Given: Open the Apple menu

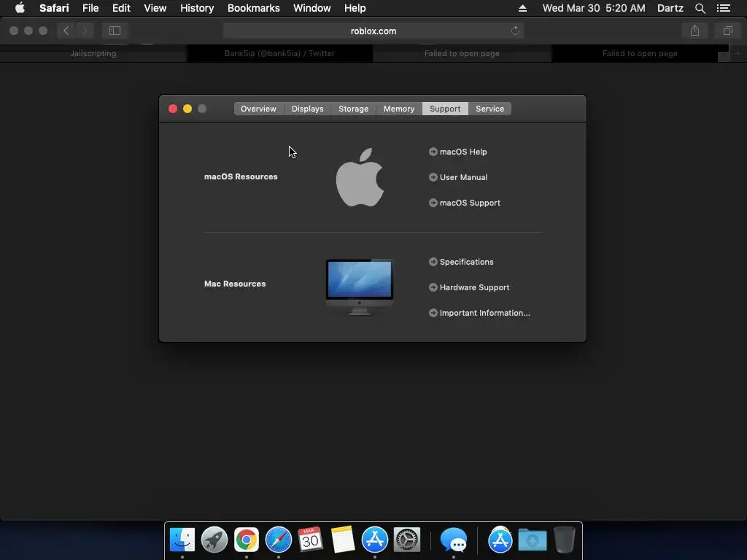Looking at the screenshot, I should 20,8.
